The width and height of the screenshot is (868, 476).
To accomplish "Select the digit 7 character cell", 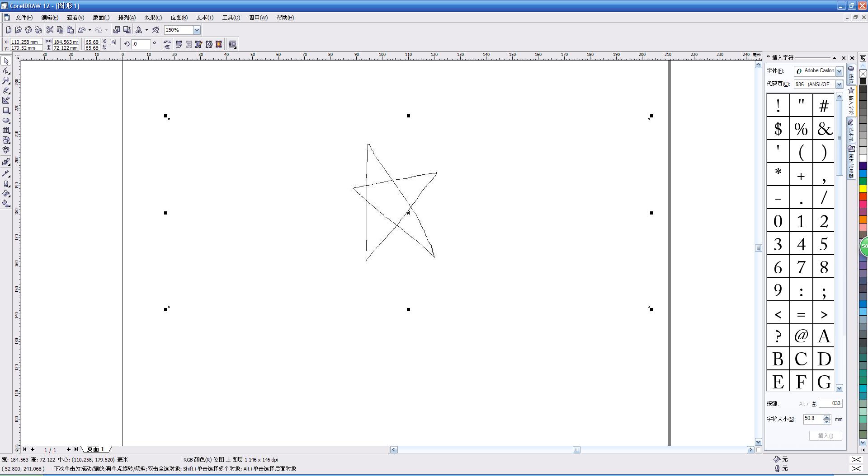I will 801,266.
